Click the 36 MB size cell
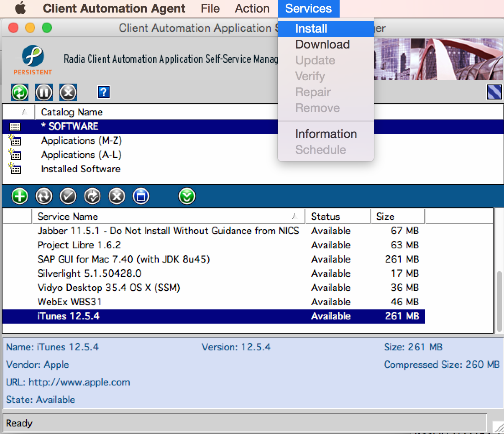The image size is (504, 434). pyautogui.click(x=404, y=288)
